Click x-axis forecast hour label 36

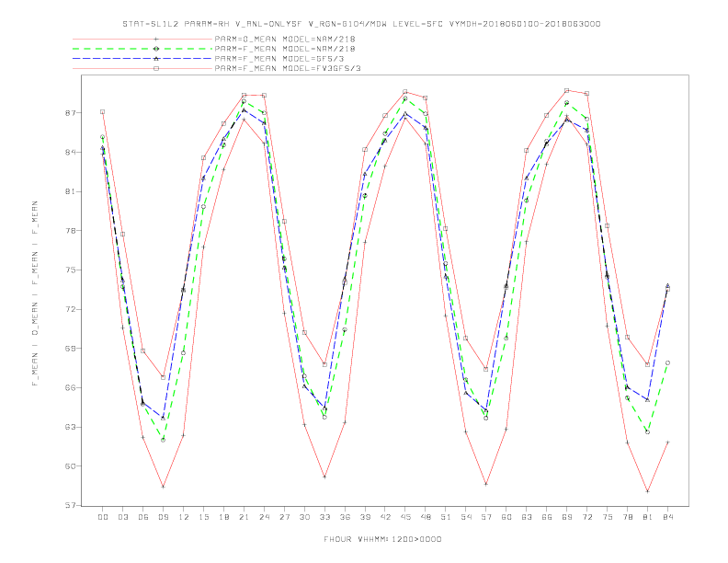point(345,517)
